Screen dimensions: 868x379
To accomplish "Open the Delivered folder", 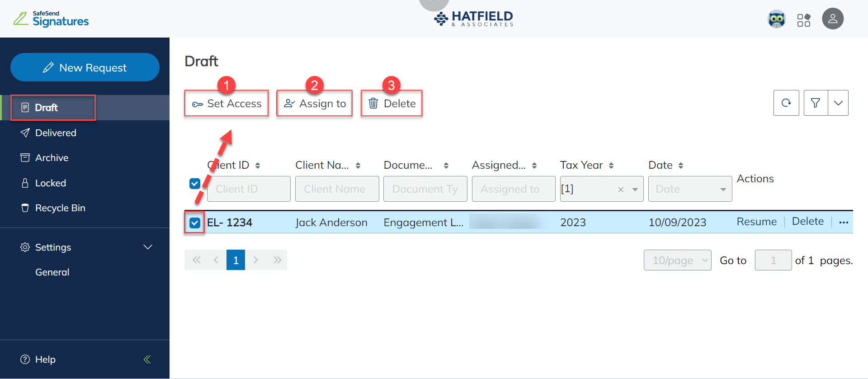I will tap(56, 133).
